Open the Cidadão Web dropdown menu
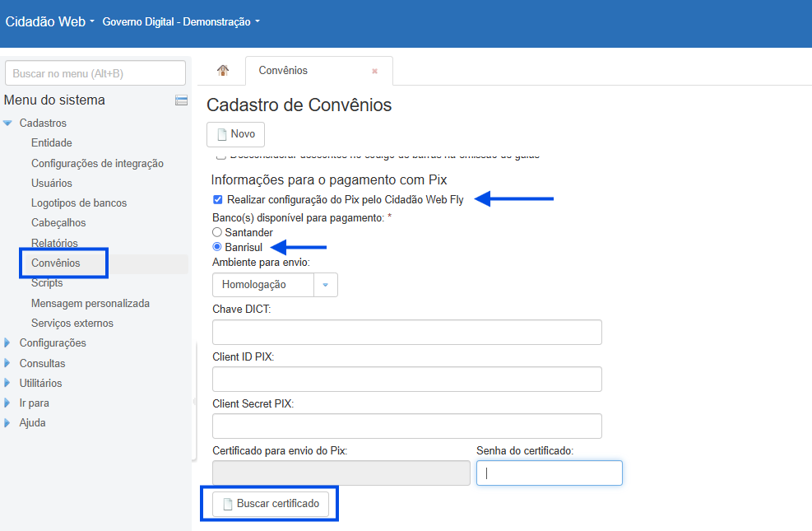812x531 pixels. [49, 21]
